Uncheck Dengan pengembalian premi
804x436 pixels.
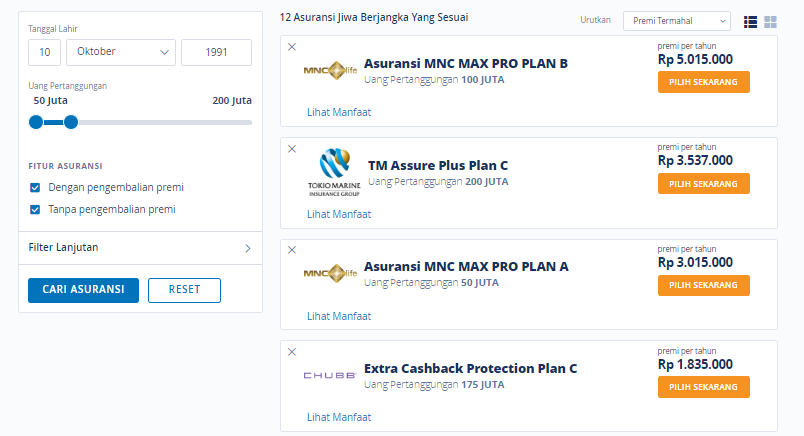(x=35, y=188)
